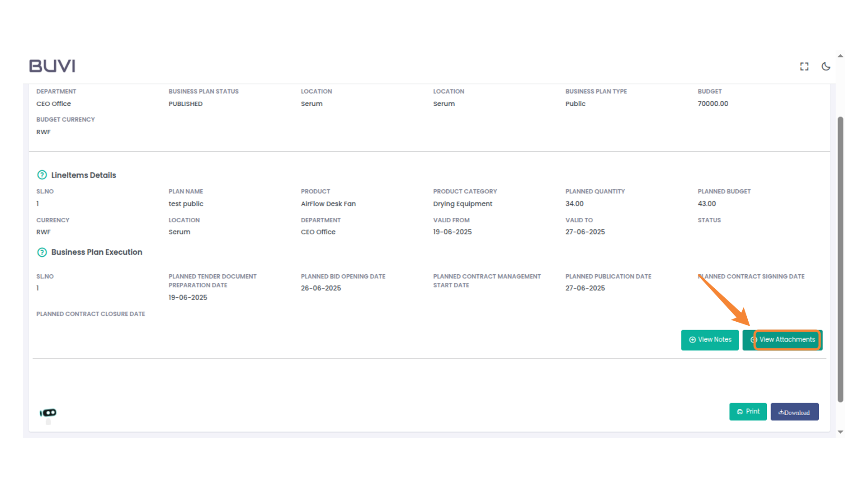The width and height of the screenshot is (868, 488).
Task: Click the AirFlow Desk Fan product value
Action: [x=328, y=204]
